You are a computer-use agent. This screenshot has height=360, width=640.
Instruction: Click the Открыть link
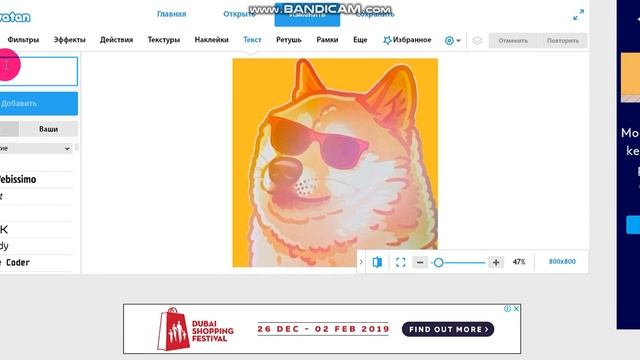pos(239,14)
